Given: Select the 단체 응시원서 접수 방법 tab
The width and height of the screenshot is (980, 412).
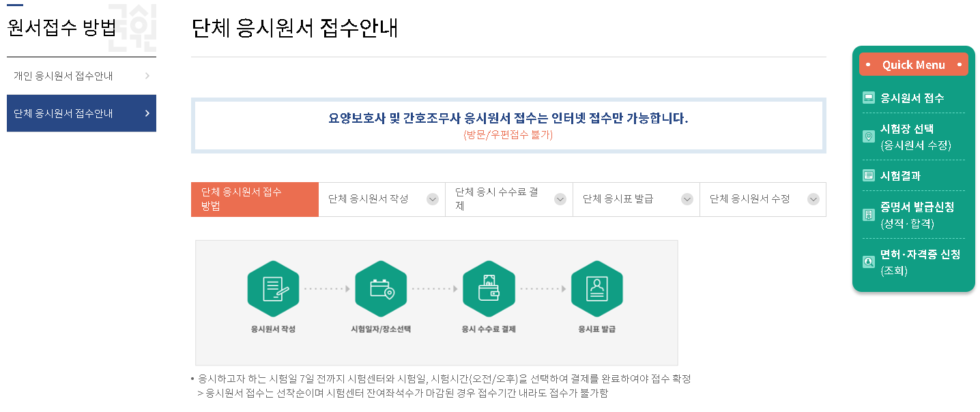Looking at the screenshot, I should coord(255,199).
